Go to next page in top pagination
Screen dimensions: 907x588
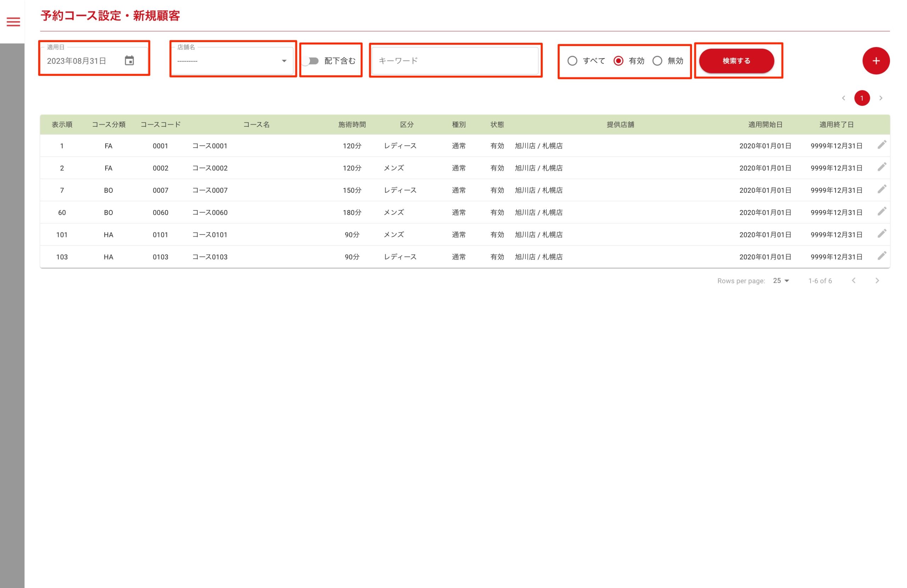click(881, 98)
